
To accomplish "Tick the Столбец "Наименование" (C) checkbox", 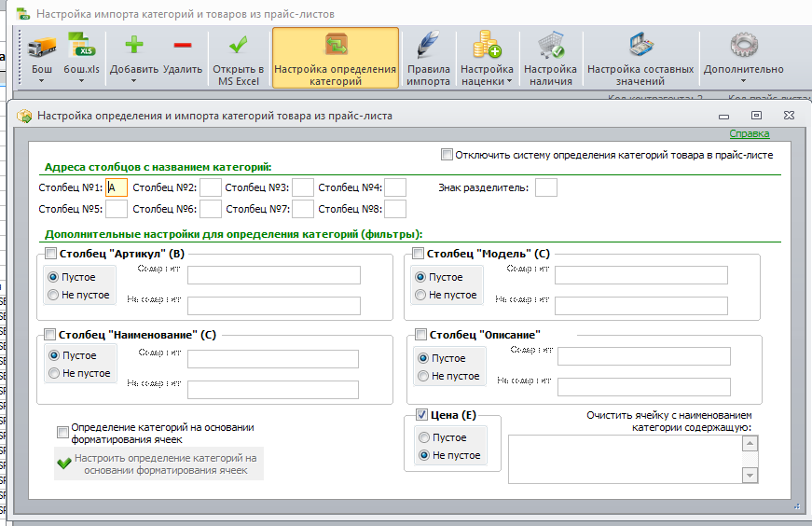I will pos(49,335).
